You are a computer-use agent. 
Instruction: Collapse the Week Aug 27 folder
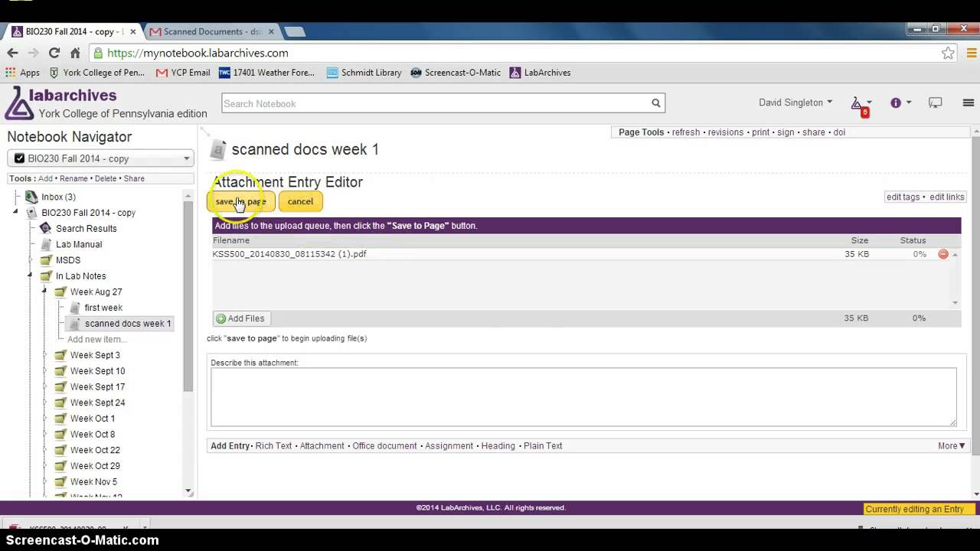[x=44, y=291]
